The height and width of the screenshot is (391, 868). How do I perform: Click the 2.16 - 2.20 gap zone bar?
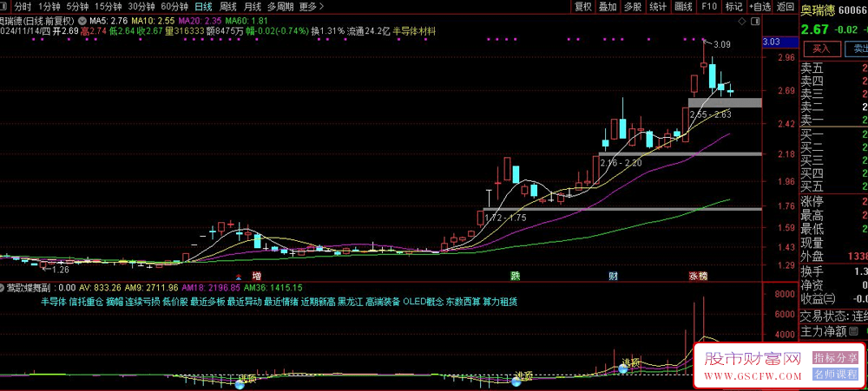(x=681, y=153)
